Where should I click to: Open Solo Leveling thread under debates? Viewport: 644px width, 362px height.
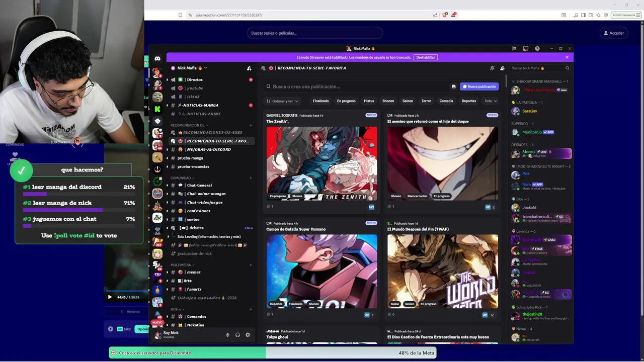[x=209, y=237]
